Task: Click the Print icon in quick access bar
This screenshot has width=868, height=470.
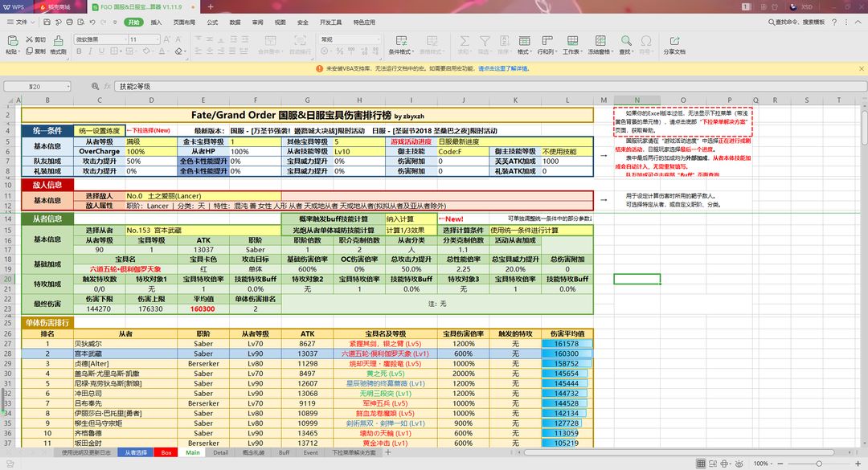Action: point(69,22)
